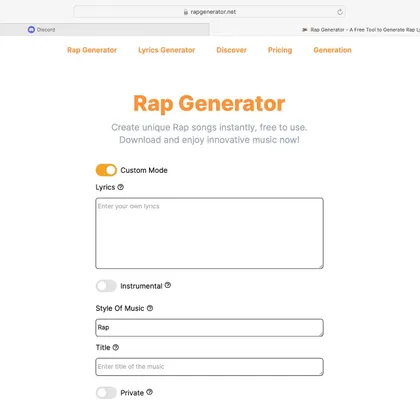Screen dimensions: 420x420
Task: Switch to the Rap Generator browser tab
Action: pyautogui.click(x=362, y=30)
